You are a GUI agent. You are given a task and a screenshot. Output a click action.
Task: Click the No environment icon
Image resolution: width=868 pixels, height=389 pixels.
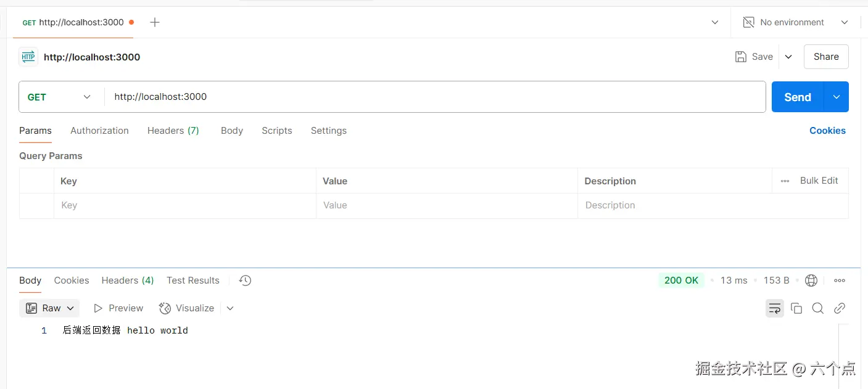pyautogui.click(x=748, y=22)
